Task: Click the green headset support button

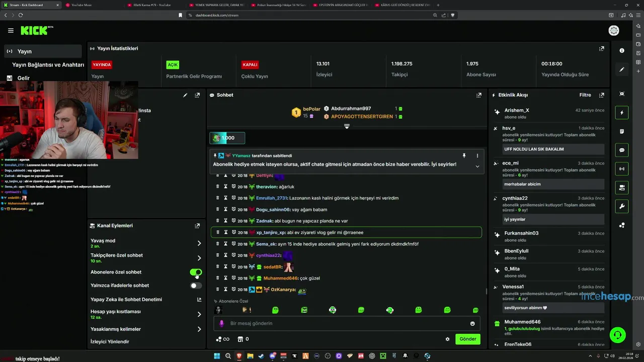Action: 617,334
